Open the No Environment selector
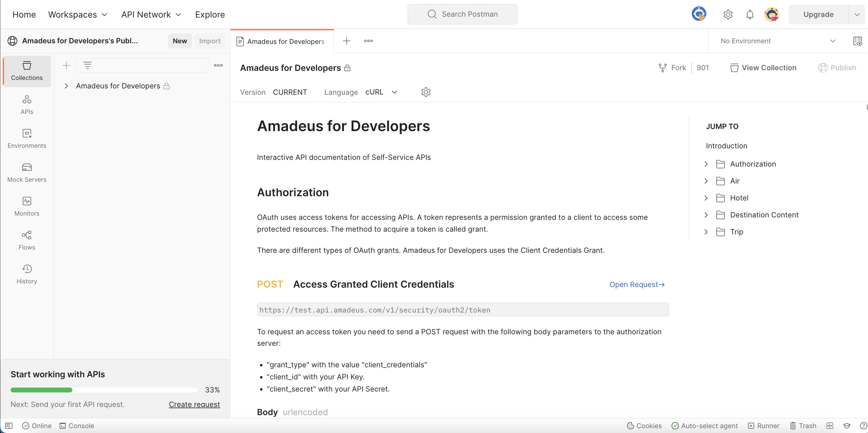This screenshot has height=433, width=868. (778, 41)
